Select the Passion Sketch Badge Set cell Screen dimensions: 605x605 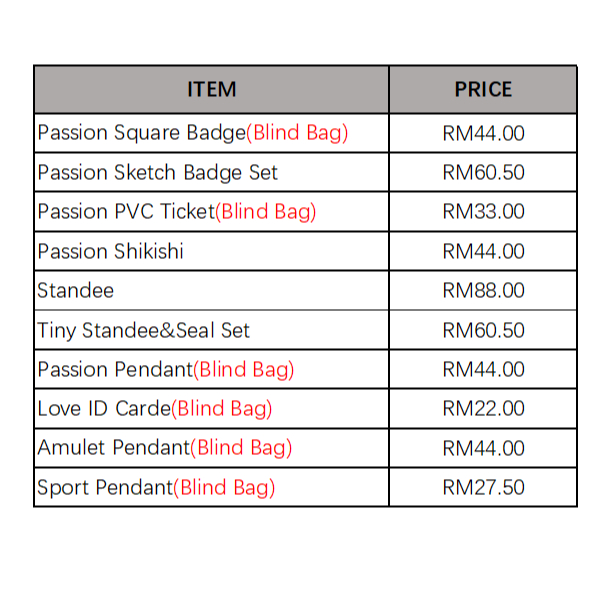[x=158, y=172]
